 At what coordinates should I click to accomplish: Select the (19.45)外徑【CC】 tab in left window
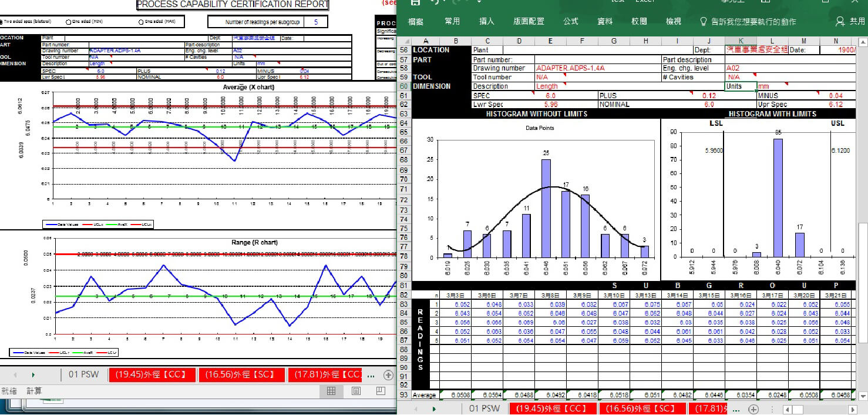point(152,374)
